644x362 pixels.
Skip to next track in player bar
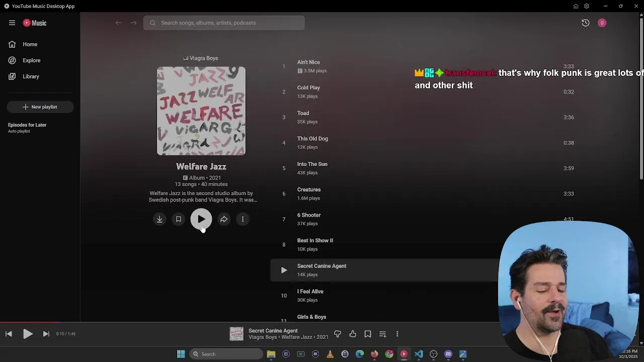pos(46,334)
